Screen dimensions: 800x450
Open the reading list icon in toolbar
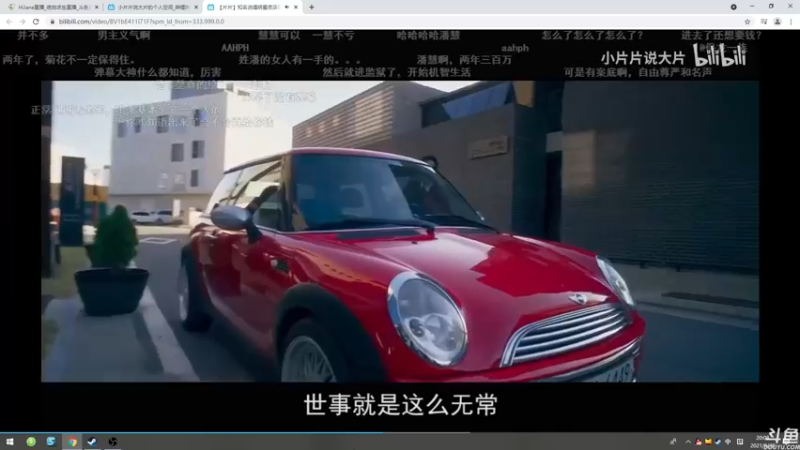[x=764, y=21]
